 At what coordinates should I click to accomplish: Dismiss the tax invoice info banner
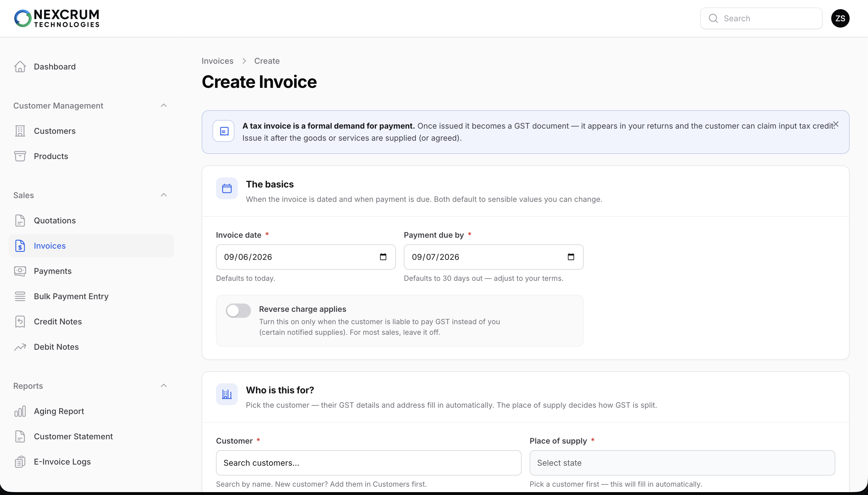(836, 124)
